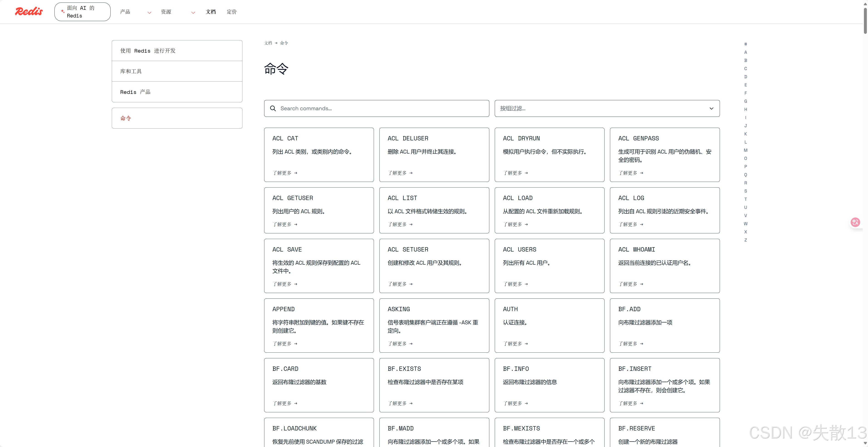868x447 pixels.
Task: Jump to letter M in index
Action: point(745,150)
